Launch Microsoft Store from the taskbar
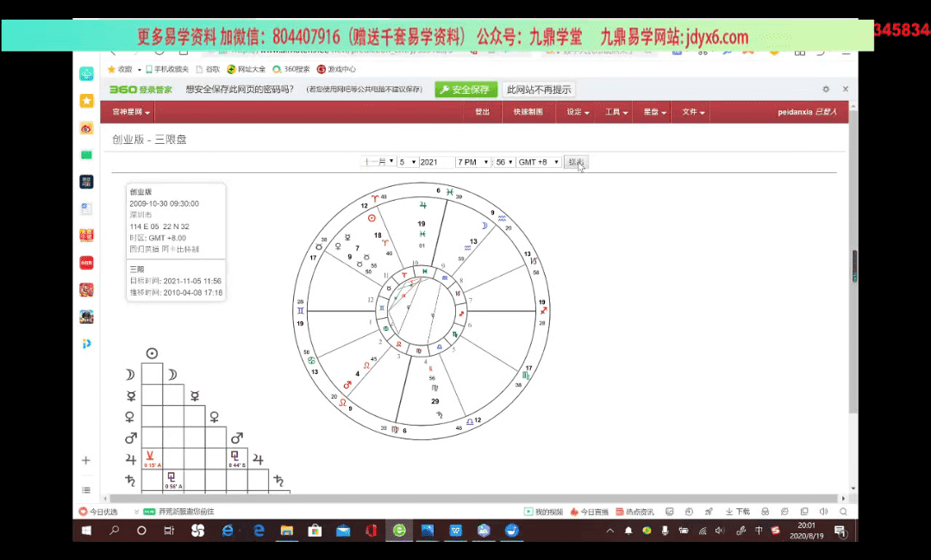Image resolution: width=931 pixels, height=560 pixels. [x=315, y=531]
